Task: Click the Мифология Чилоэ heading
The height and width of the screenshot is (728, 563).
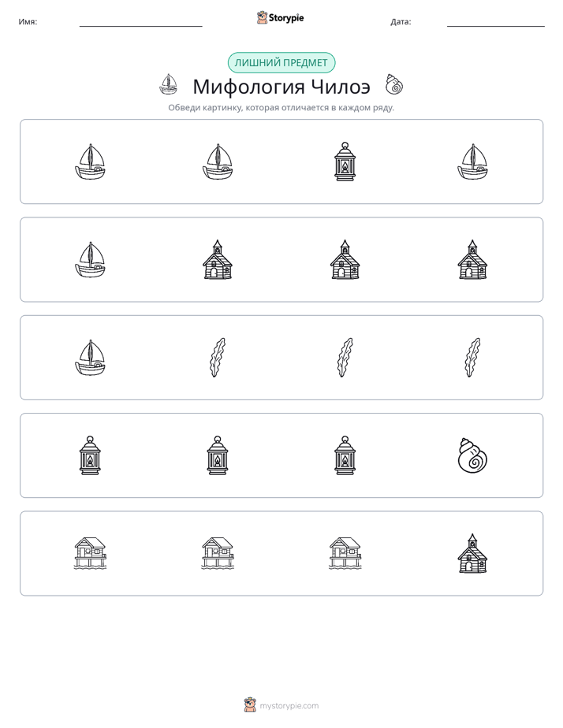Action: (x=281, y=87)
